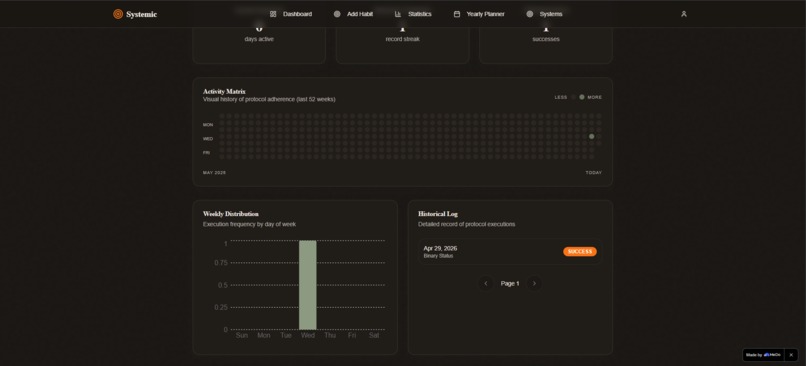Image resolution: width=806 pixels, height=366 pixels.
Task: Click the Wed bar in Weekly Distribution
Action: (x=308, y=285)
